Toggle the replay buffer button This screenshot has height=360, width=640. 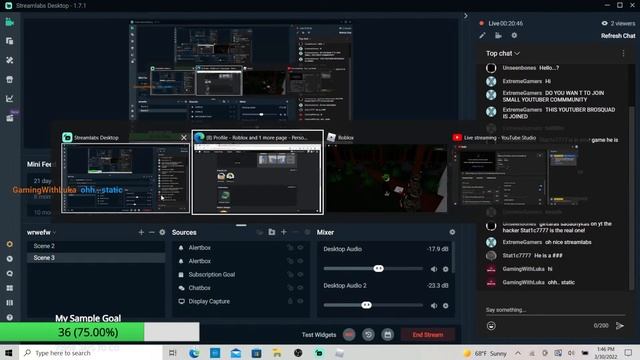pos(368,335)
